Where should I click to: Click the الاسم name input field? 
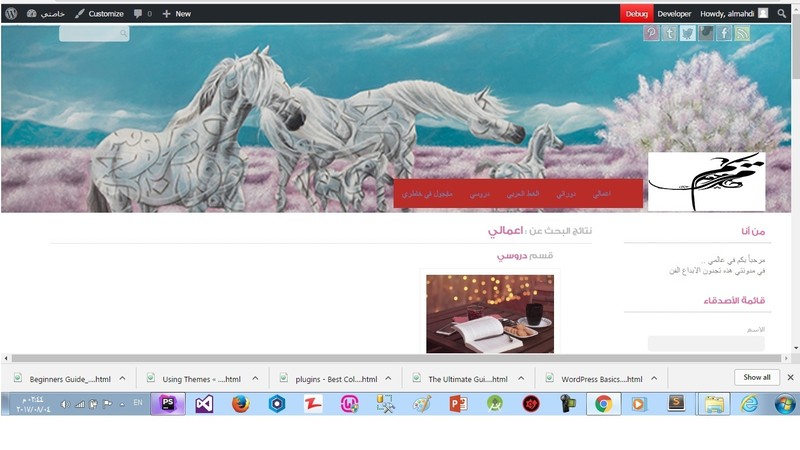tap(706, 343)
